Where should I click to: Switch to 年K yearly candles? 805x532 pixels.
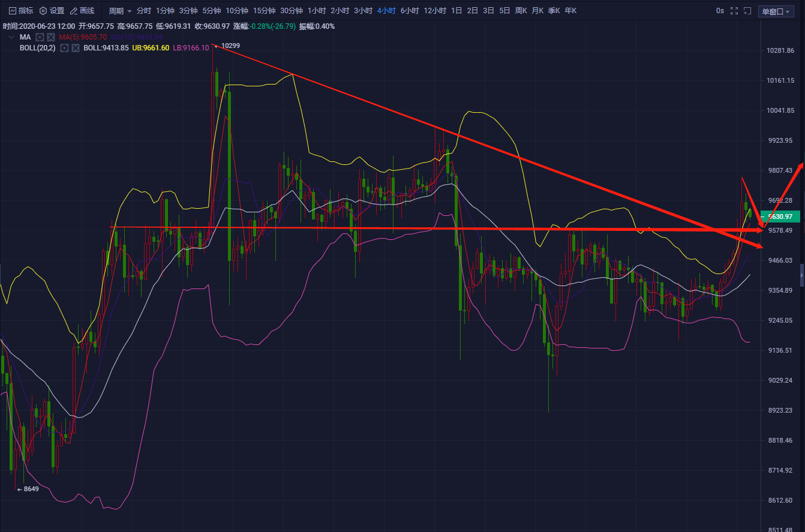coord(570,11)
